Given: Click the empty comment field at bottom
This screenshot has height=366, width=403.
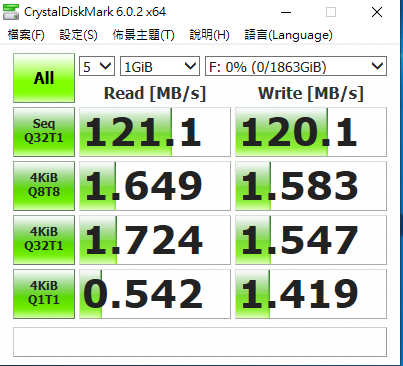Looking at the screenshot, I should tap(200, 342).
